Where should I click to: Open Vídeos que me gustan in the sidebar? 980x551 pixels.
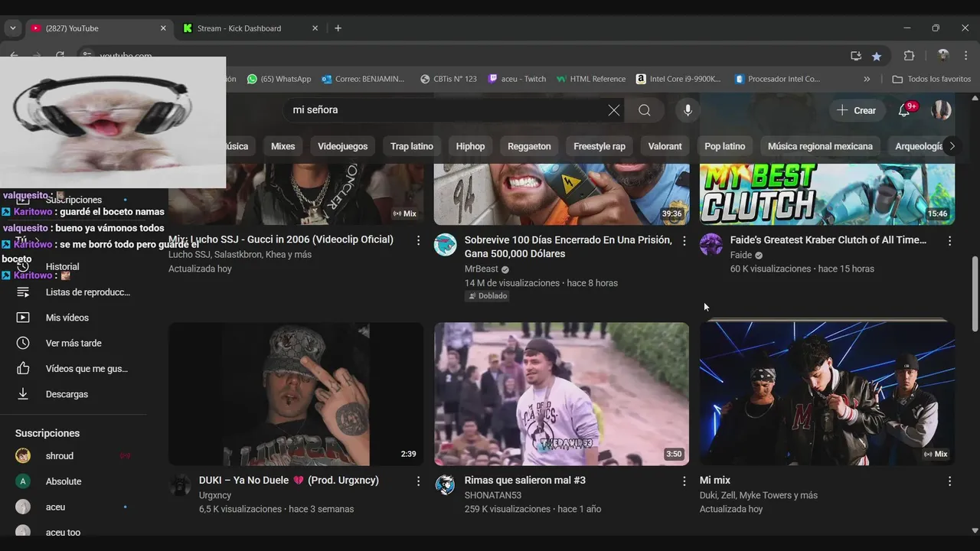[73, 369]
